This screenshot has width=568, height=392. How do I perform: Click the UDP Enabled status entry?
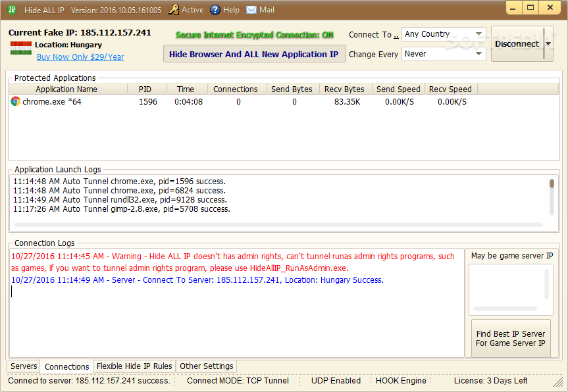[x=336, y=381]
